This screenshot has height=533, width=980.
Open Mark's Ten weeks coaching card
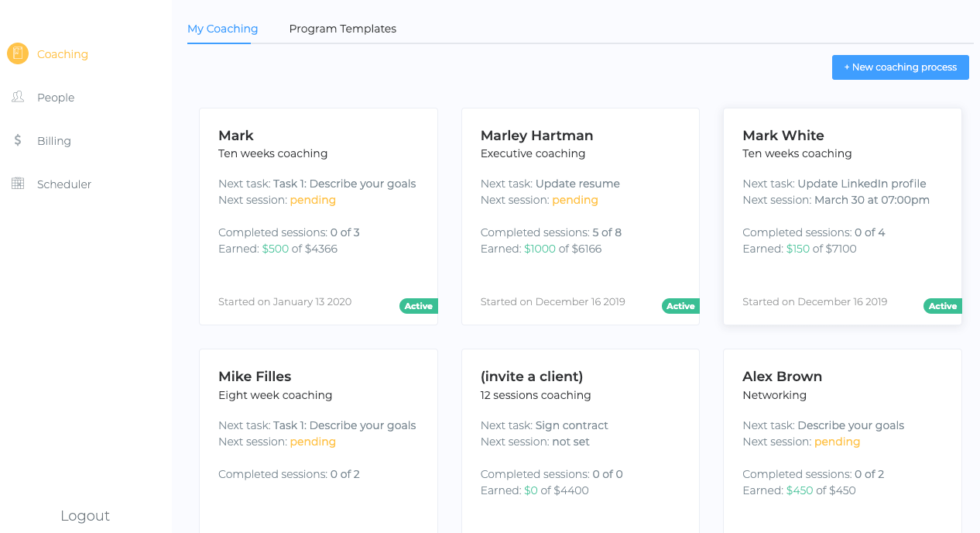pos(318,216)
